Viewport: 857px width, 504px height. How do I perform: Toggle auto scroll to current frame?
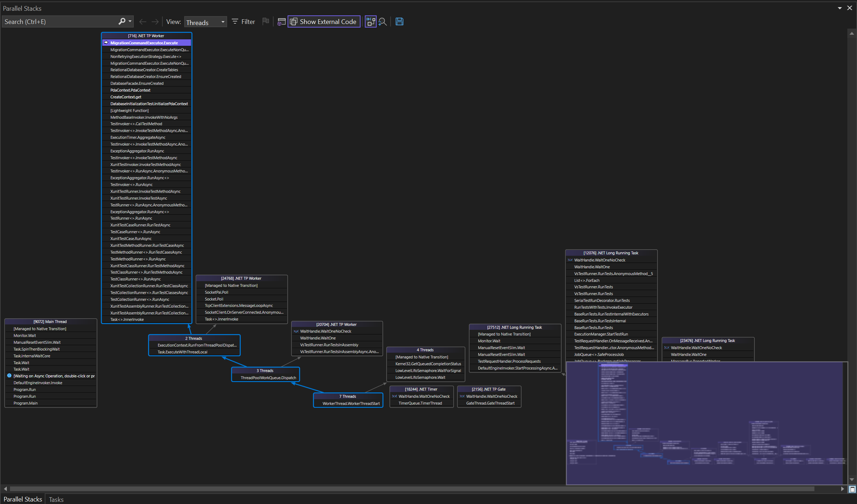371,22
